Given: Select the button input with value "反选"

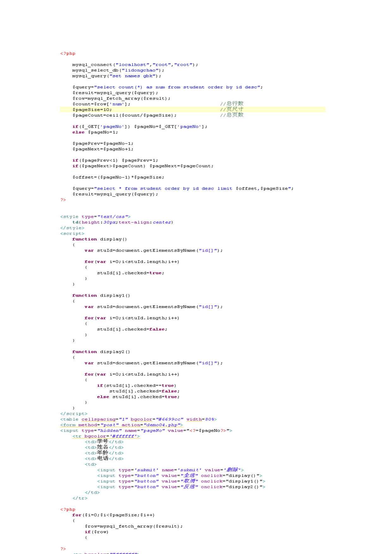Looking at the screenshot, I should tap(181, 487).
